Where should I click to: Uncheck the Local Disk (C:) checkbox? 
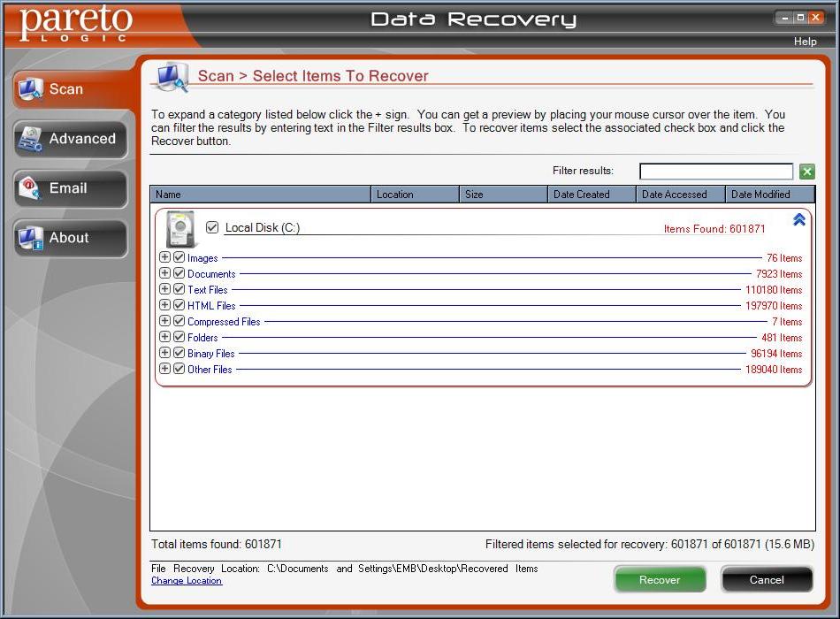coord(212,227)
